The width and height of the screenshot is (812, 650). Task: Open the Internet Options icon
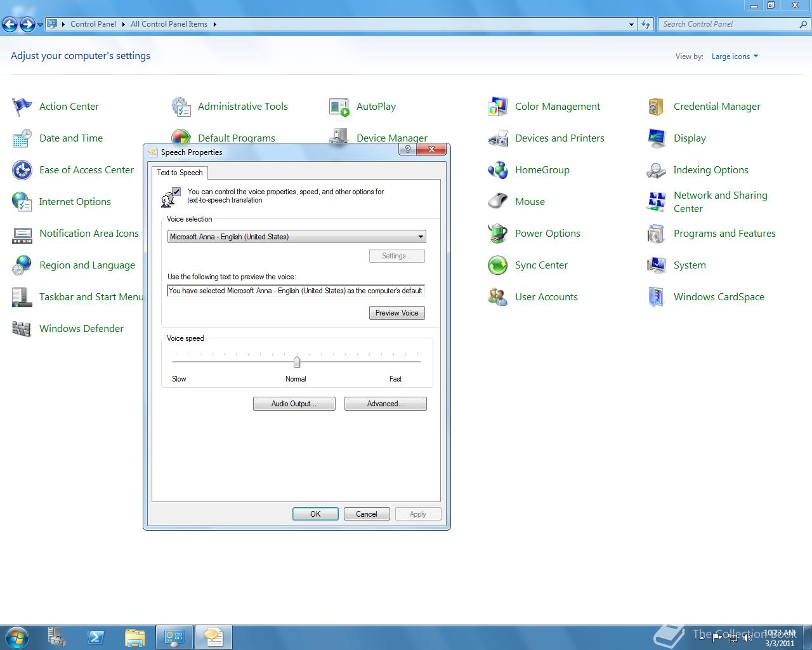point(22,202)
